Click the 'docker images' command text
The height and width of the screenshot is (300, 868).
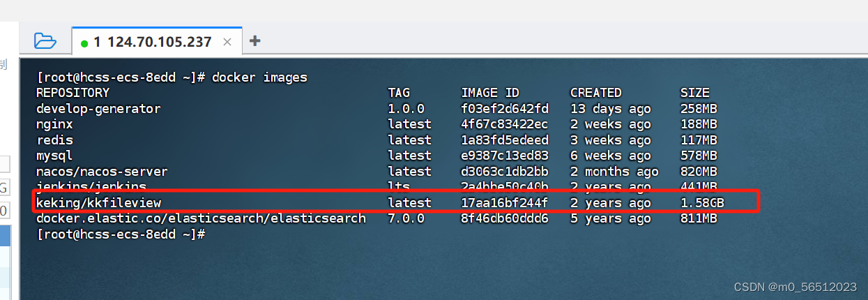tap(259, 77)
